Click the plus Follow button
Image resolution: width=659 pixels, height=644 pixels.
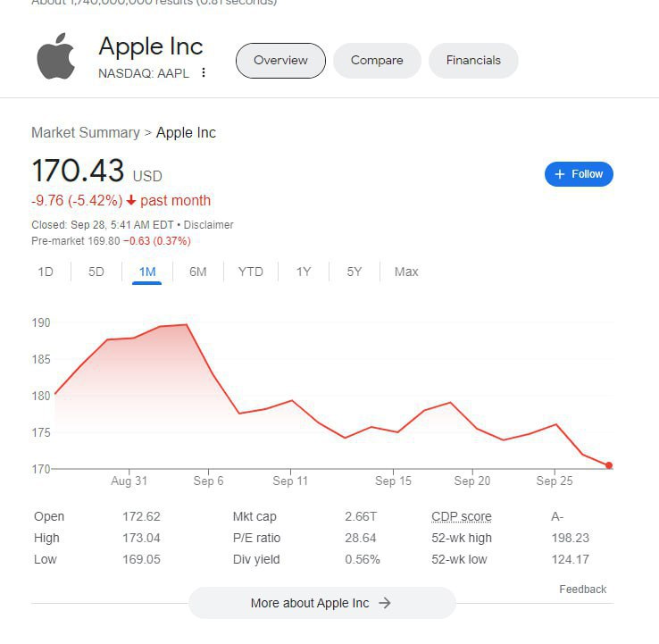tap(579, 174)
